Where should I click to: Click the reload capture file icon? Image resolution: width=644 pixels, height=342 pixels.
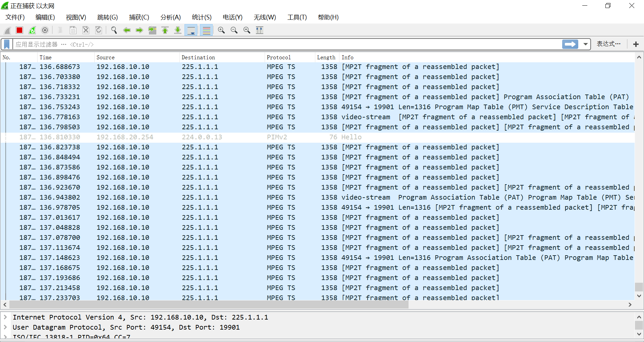coord(99,30)
